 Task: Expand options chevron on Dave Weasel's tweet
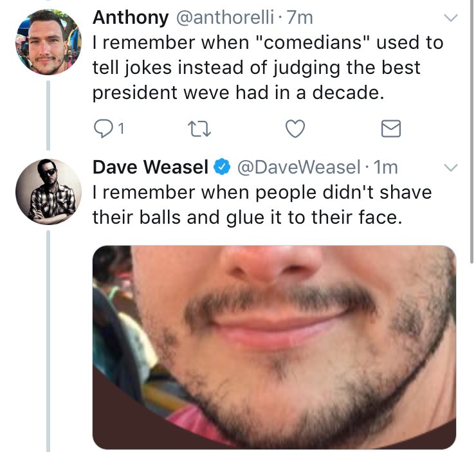[x=451, y=167]
